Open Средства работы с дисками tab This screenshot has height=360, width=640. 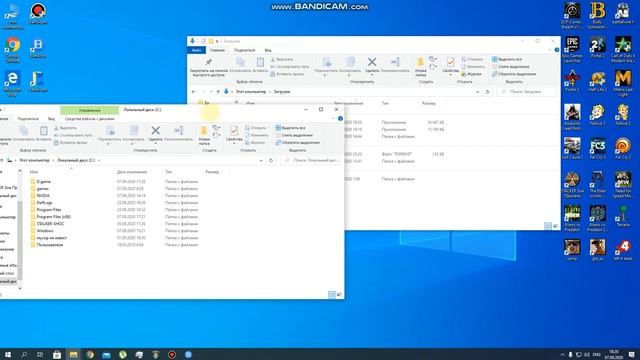coord(89,119)
